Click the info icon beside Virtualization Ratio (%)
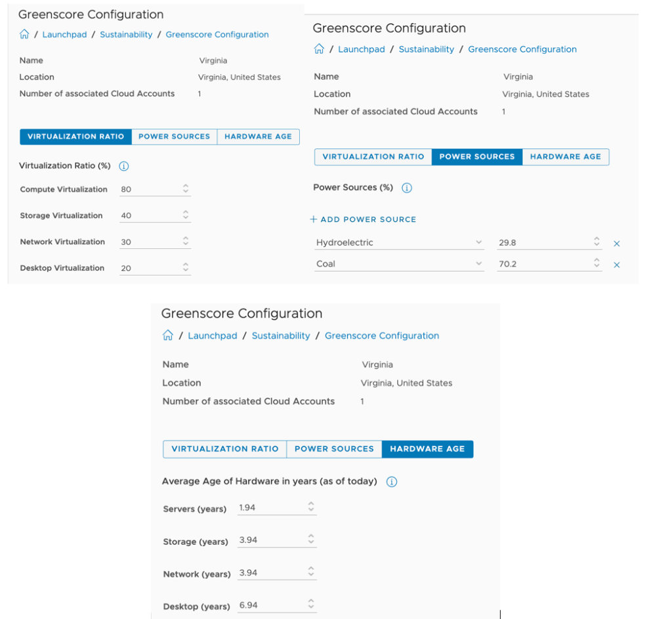Screen dimensions: 672x619 click(124, 166)
